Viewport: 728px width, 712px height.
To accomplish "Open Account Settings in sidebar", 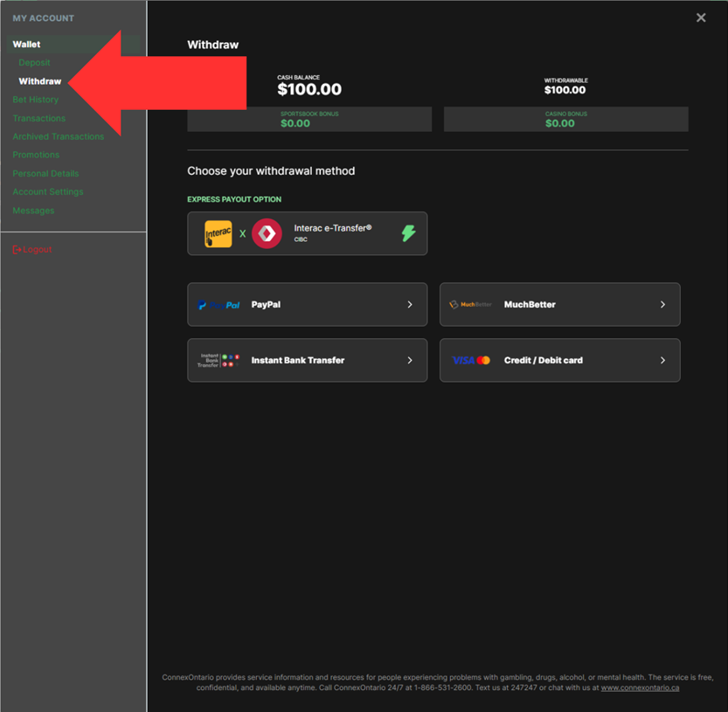I will [48, 192].
